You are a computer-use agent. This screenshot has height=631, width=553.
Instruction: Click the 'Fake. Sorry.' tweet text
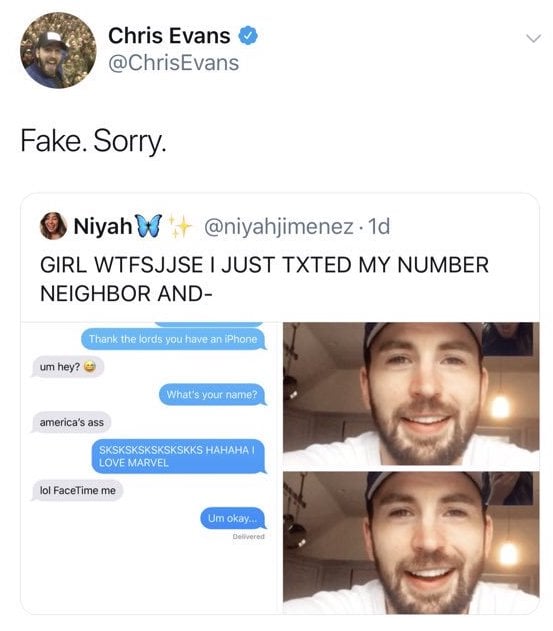click(x=93, y=141)
